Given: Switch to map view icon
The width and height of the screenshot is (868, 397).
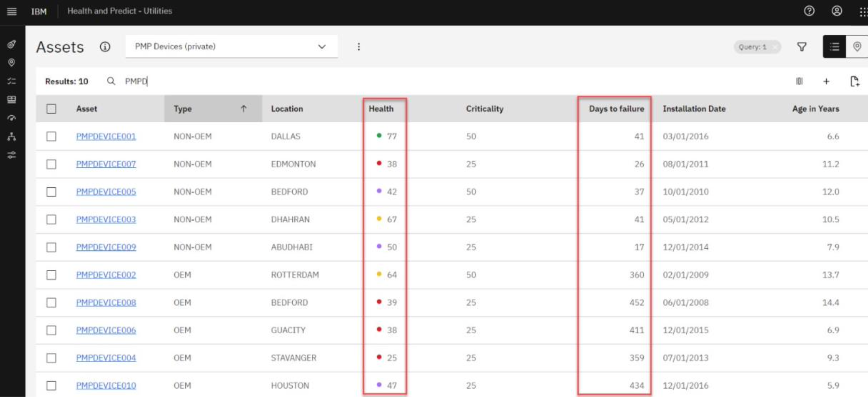Looking at the screenshot, I should click(x=857, y=47).
